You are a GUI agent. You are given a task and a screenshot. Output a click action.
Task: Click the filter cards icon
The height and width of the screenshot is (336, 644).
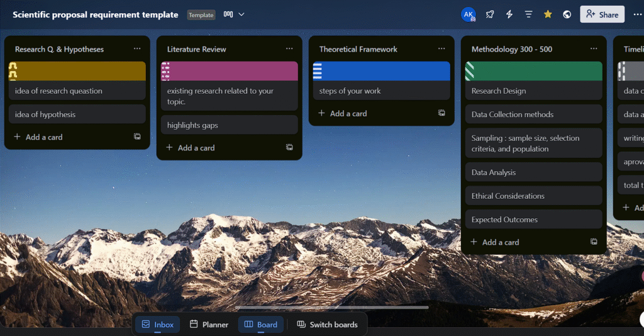(x=528, y=14)
